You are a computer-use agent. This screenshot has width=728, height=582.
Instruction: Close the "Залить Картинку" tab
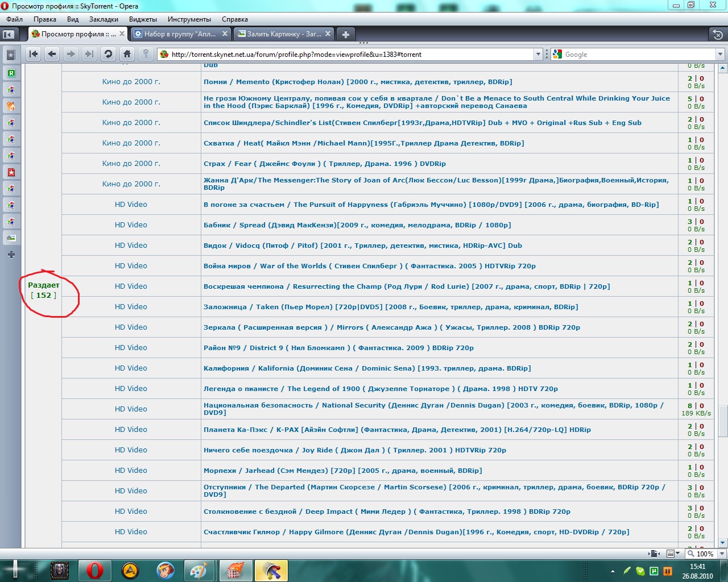click(x=328, y=34)
